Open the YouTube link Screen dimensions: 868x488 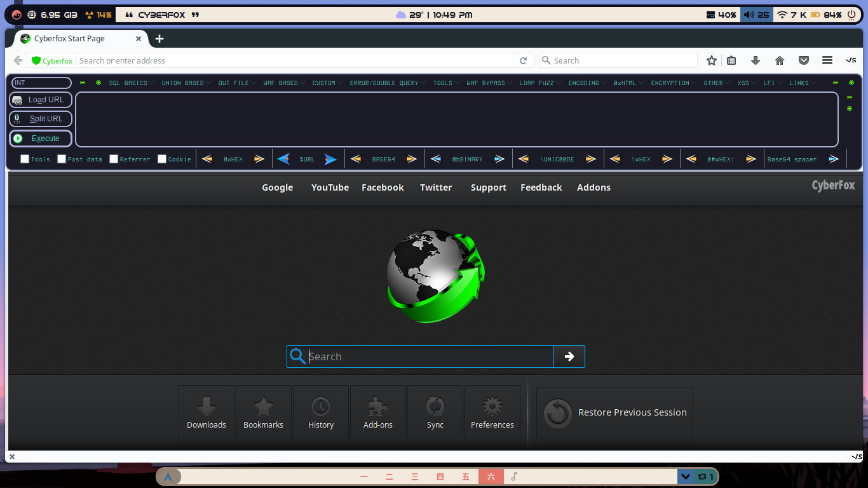click(330, 187)
